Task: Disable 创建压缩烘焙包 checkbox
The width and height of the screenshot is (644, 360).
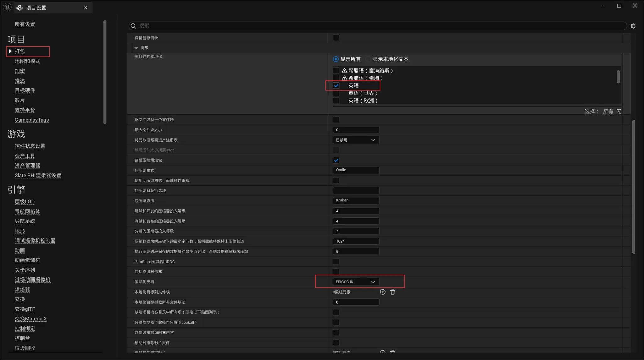Action: (x=336, y=160)
